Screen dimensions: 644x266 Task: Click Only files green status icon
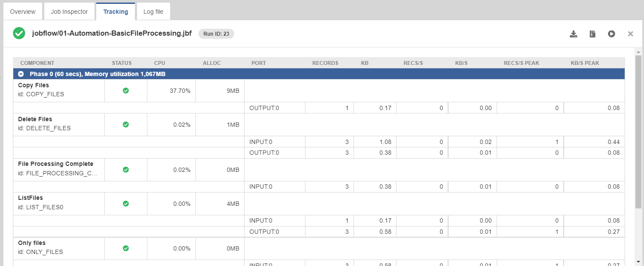tap(126, 248)
